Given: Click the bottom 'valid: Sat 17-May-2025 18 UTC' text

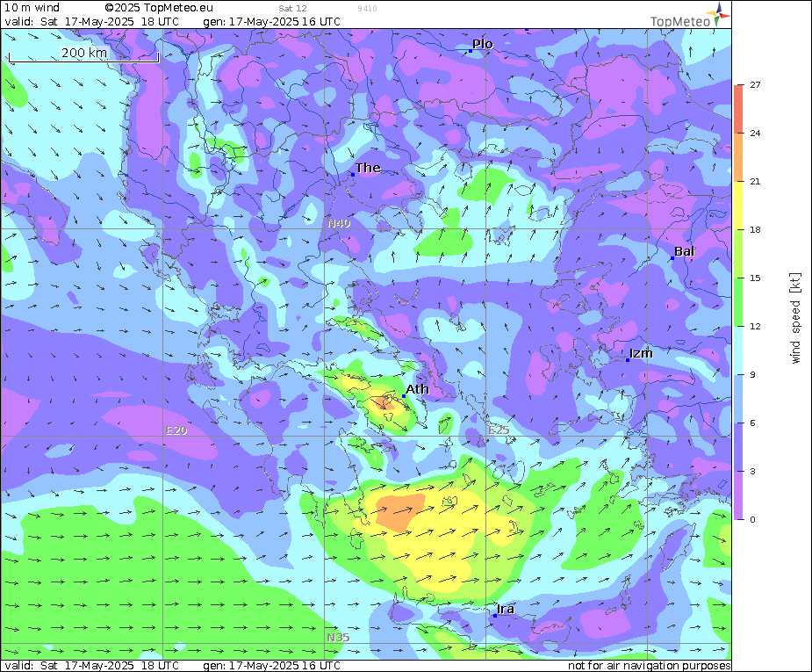Looking at the screenshot, I should tap(91, 665).
